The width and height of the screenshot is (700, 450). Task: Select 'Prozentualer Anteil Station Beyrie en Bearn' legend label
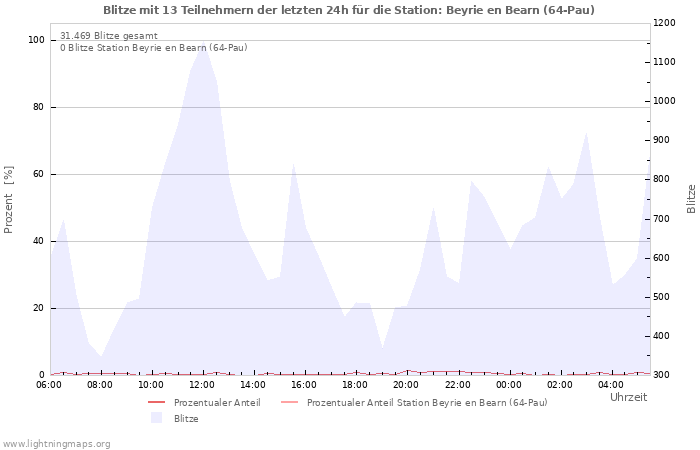(x=427, y=403)
